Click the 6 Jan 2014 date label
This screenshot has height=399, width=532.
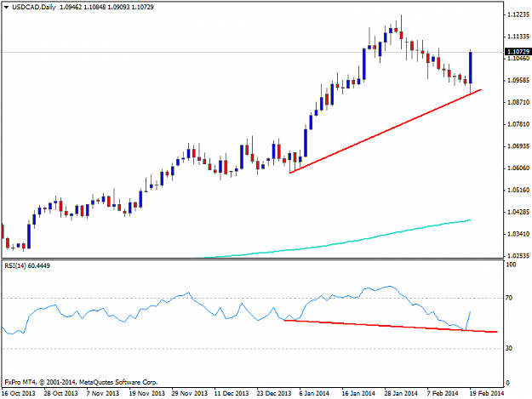click(x=314, y=394)
